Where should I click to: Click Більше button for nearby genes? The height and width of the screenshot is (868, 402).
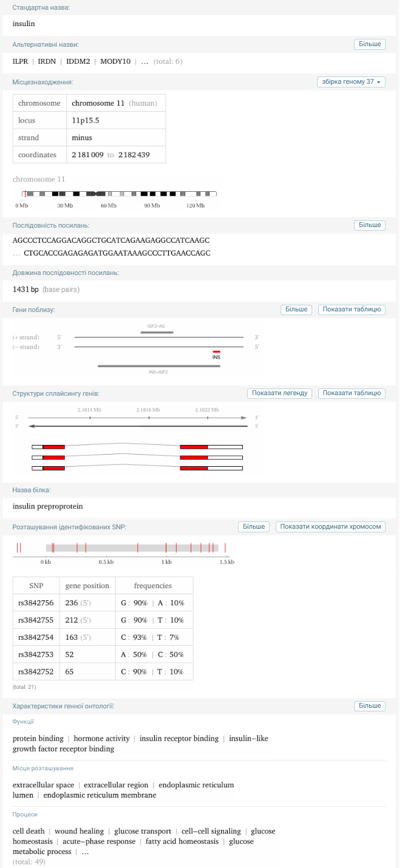pyautogui.click(x=296, y=310)
